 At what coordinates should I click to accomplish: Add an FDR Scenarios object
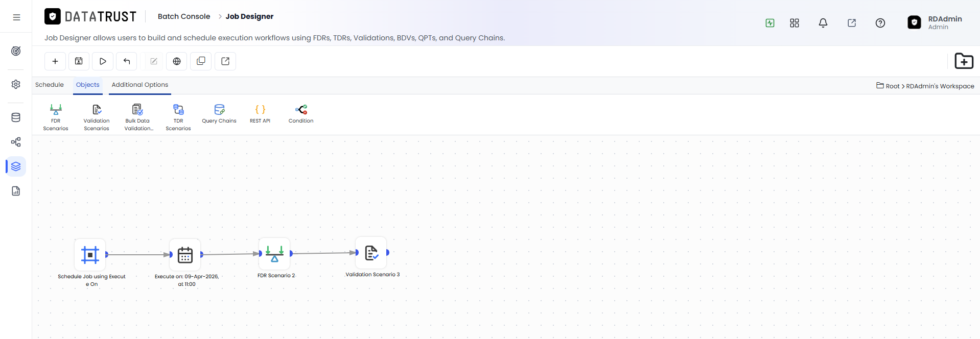click(56, 117)
